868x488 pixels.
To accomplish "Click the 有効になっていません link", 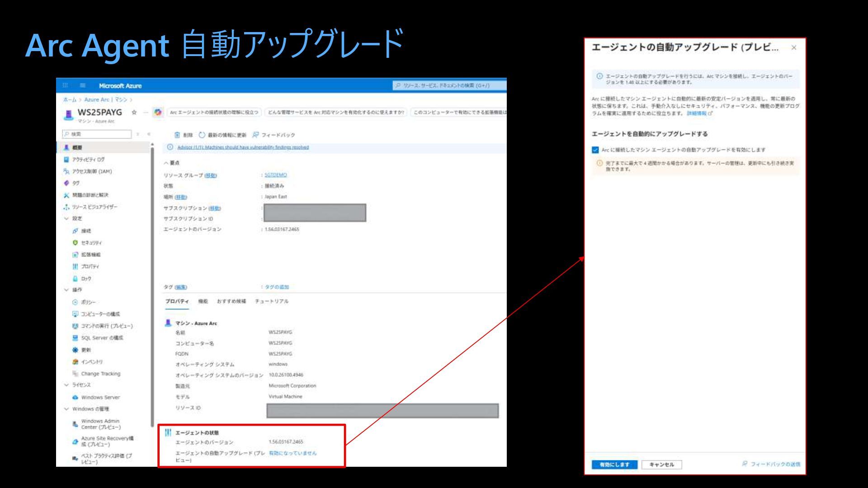I will pyautogui.click(x=292, y=453).
